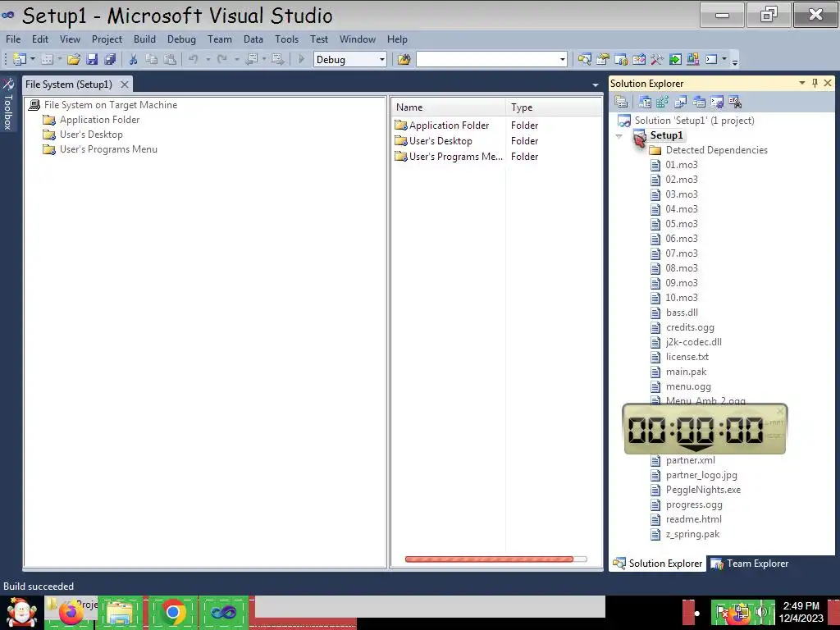Click the Open File folder icon
Image resolution: width=840 pixels, height=630 pixels.
click(x=74, y=59)
